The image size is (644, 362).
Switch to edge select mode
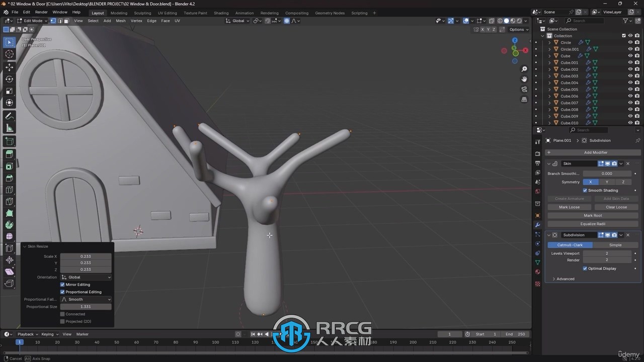pos(60,21)
